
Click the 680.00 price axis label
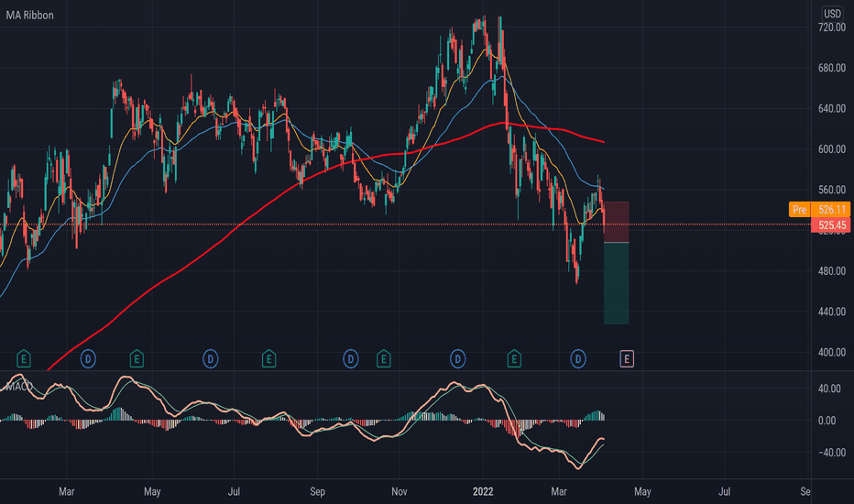coord(832,68)
